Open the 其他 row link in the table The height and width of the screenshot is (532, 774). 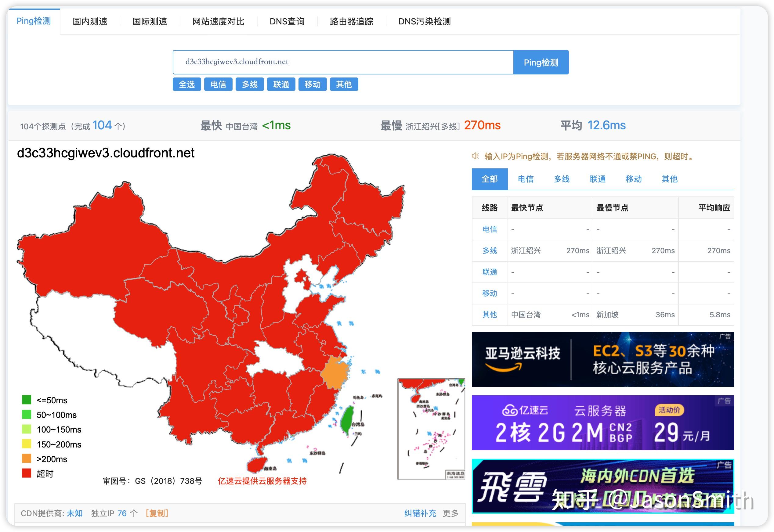coord(490,315)
